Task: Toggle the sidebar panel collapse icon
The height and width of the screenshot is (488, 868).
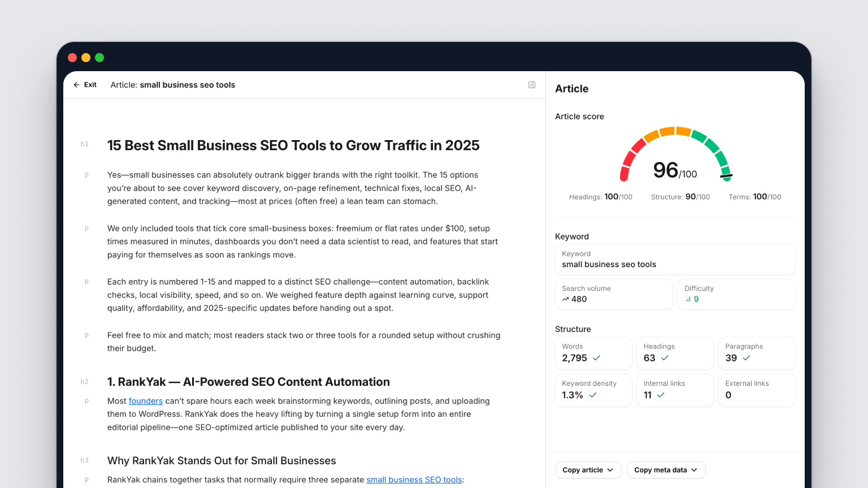Action: (532, 85)
